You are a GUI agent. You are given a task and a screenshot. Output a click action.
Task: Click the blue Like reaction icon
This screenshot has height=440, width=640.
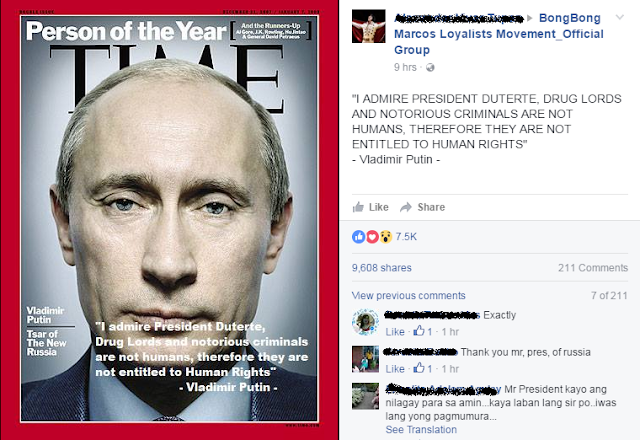[358, 237]
